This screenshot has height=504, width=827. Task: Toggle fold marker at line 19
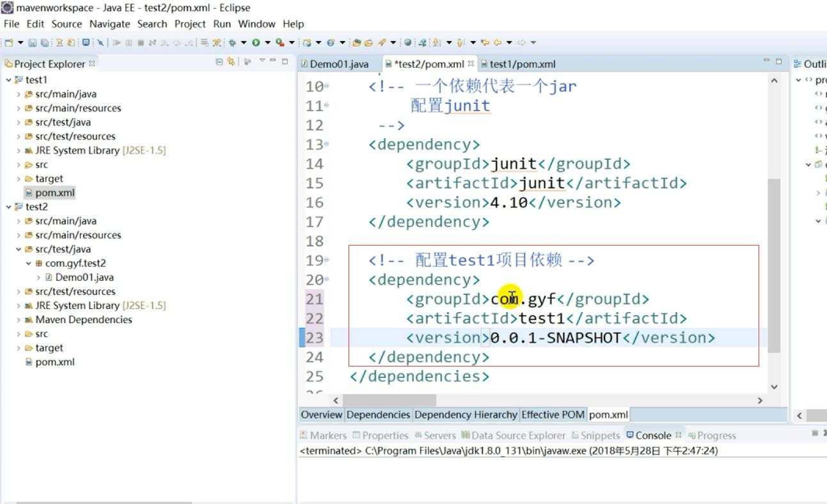click(x=327, y=260)
